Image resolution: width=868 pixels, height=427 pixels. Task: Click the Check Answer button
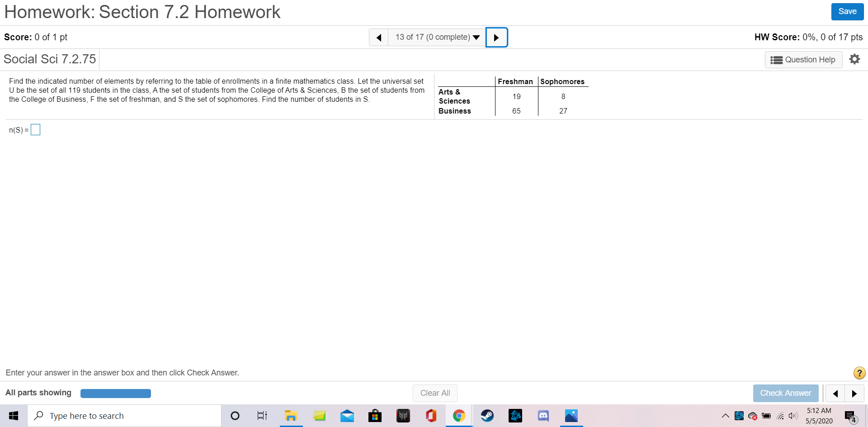click(786, 393)
